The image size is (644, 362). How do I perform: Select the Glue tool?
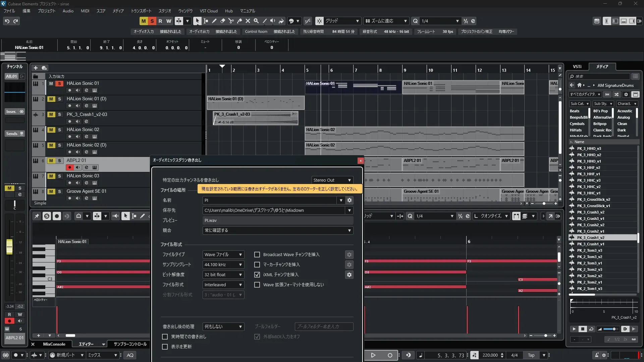239,21
